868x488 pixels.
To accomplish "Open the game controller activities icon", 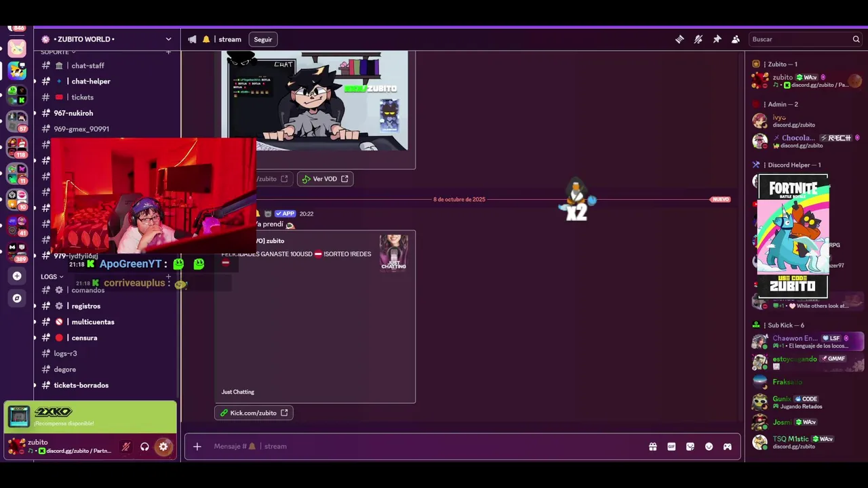I will (x=728, y=447).
